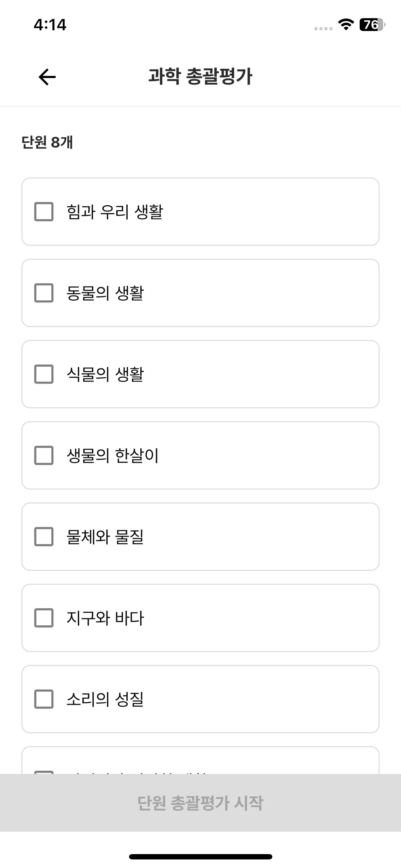Tap the battery level indicator
Viewport: 401px width, 868px height.
(x=372, y=25)
